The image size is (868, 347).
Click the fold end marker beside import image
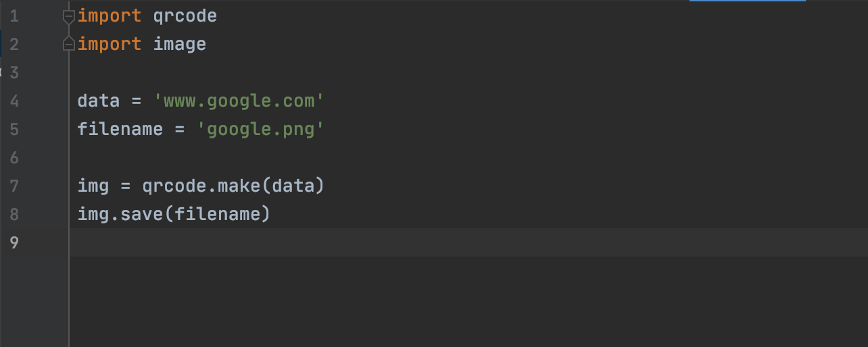click(68, 45)
